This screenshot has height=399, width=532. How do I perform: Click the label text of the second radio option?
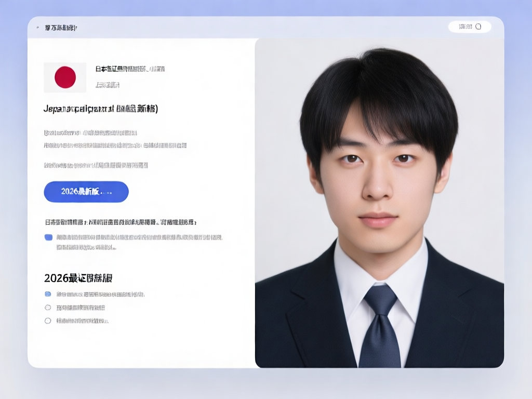point(81,308)
